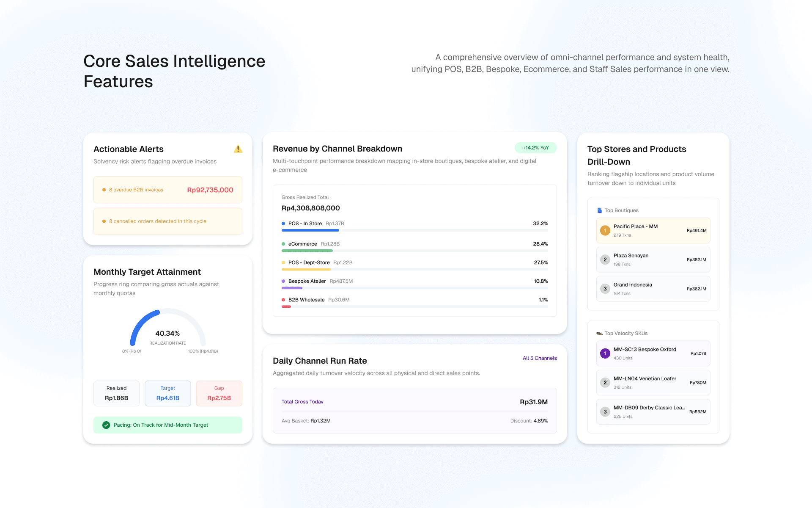Select the Gap Rp2.75B tile
Image resolution: width=812 pixels, height=508 pixels.
[219, 393]
